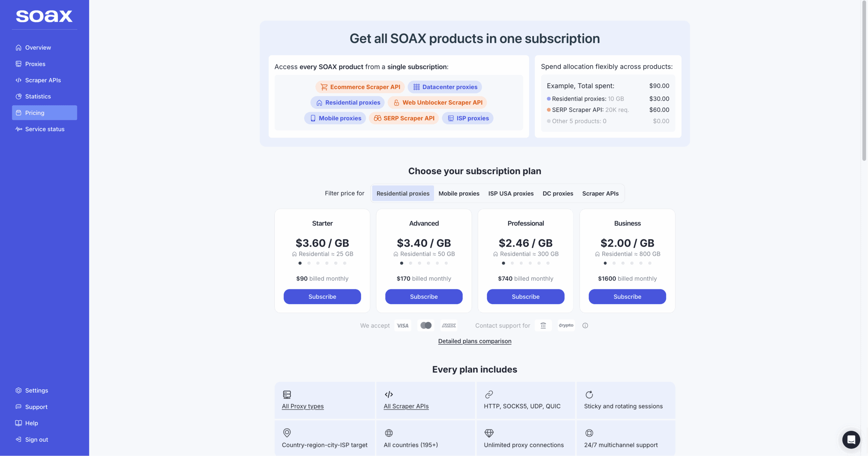The image size is (868, 456).
Task: Click the Service status pulse icon
Action: tap(19, 129)
